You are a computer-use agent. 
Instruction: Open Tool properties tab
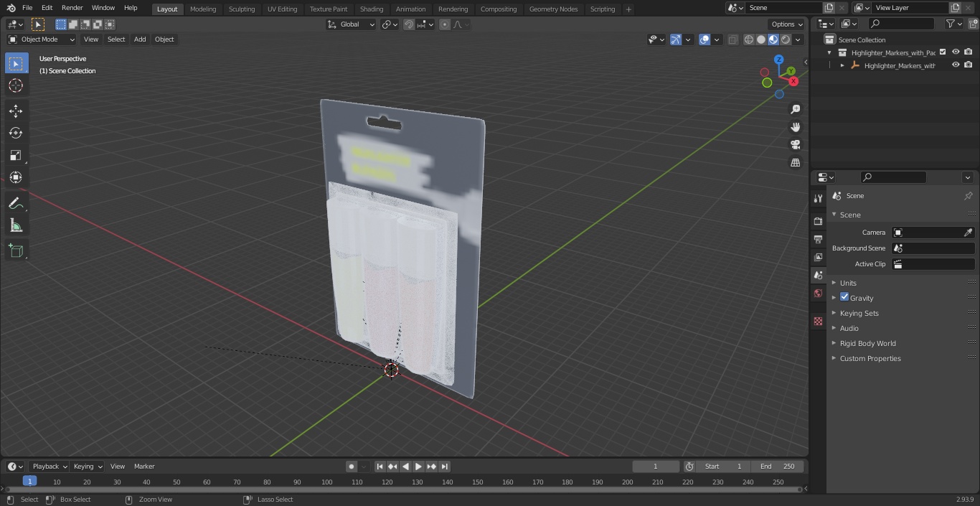(x=818, y=198)
